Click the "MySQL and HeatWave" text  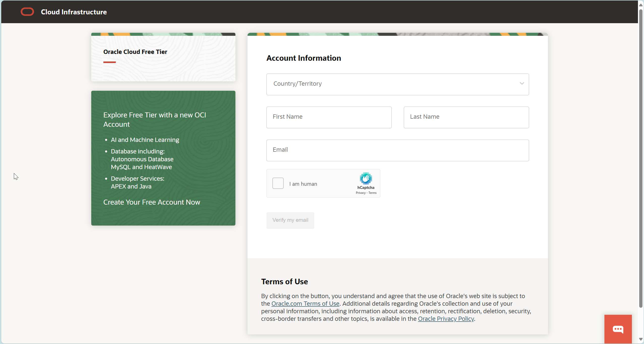click(141, 167)
